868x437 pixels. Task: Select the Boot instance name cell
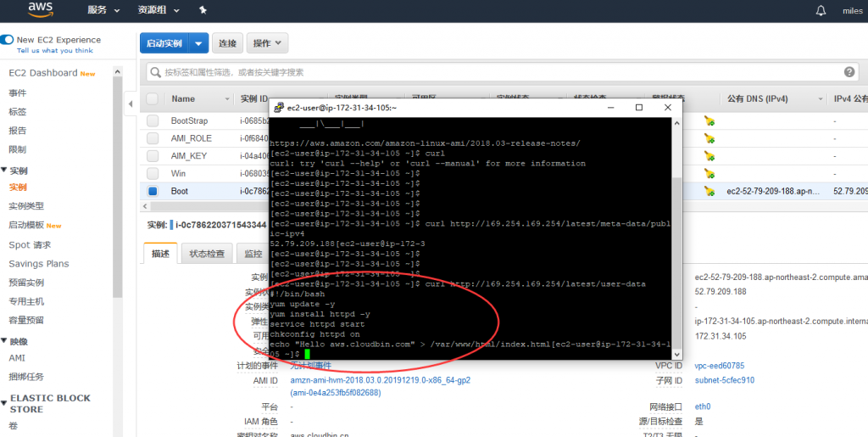180,191
